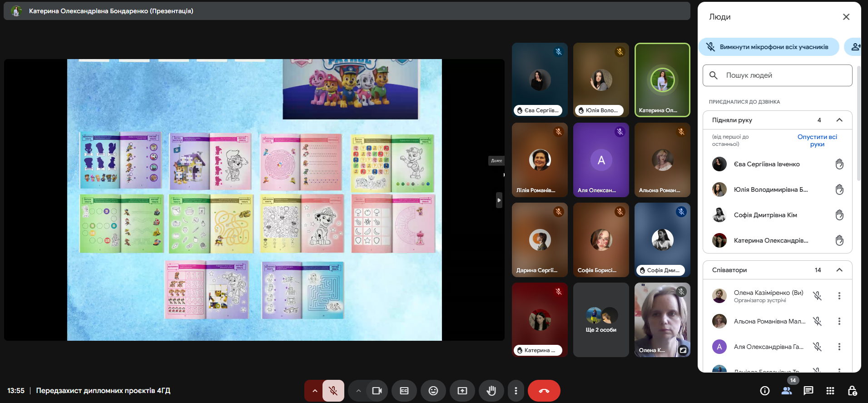Toggle the People panel icon

coord(787,391)
